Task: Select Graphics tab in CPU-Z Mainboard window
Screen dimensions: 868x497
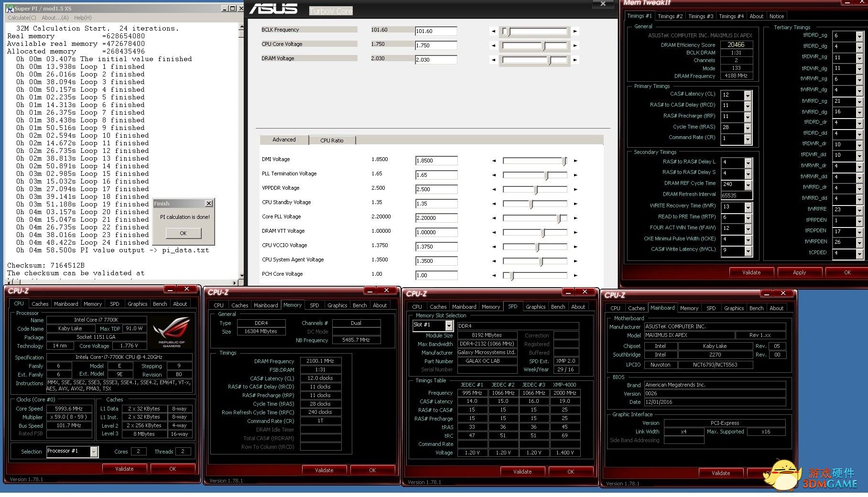Action: click(x=734, y=309)
